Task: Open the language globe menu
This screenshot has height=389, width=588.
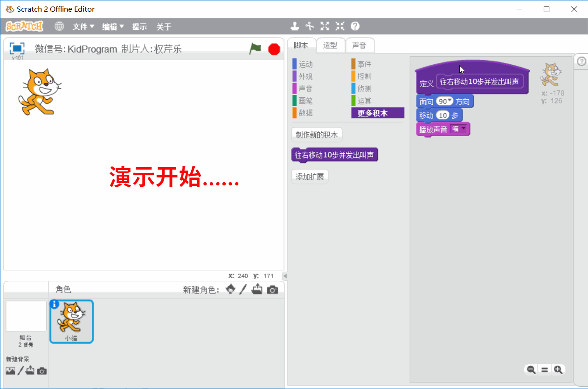Action: (59, 27)
